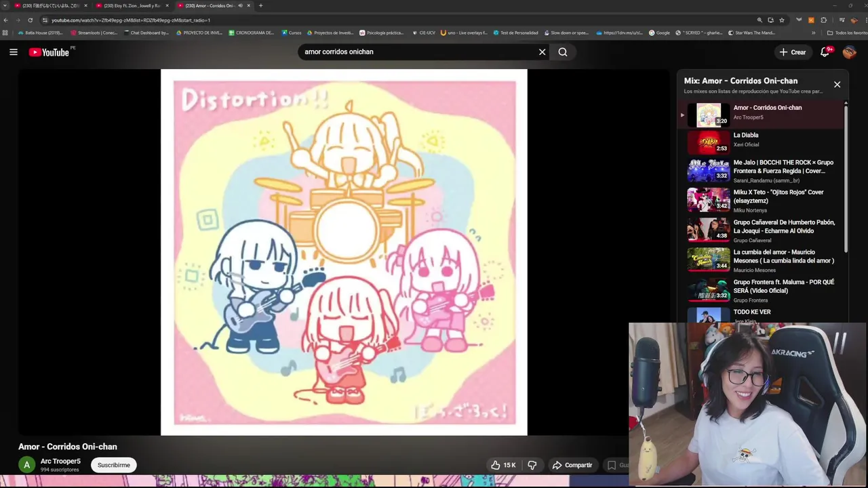
Task: Open the Slow down or speed bookmark
Action: pos(566,33)
